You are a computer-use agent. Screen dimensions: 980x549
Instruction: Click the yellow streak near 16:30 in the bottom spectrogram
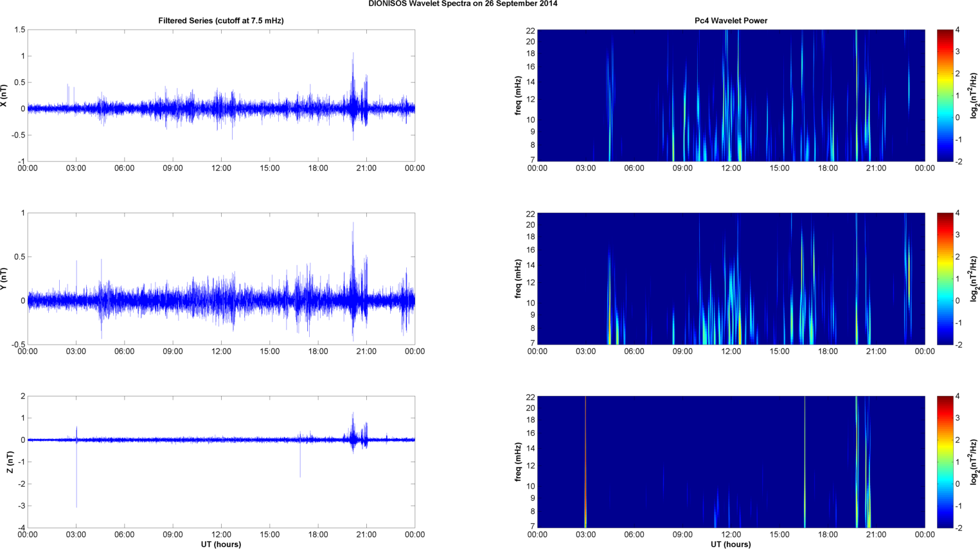805,462
